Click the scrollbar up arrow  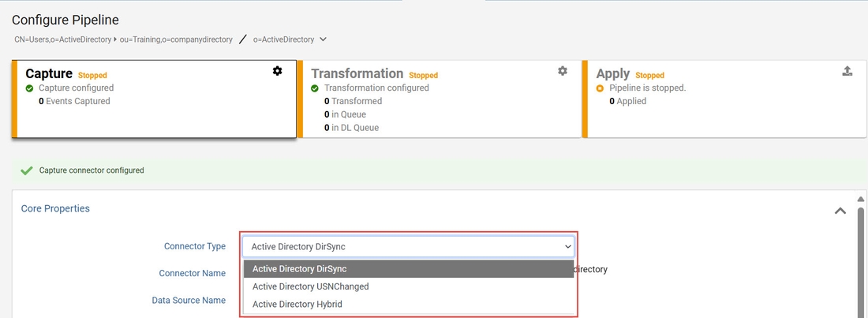coord(860,199)
